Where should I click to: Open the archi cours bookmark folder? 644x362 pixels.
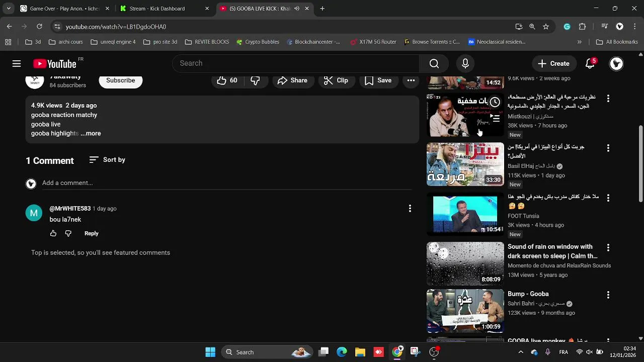pyautogui.click(x=66, y=42)
